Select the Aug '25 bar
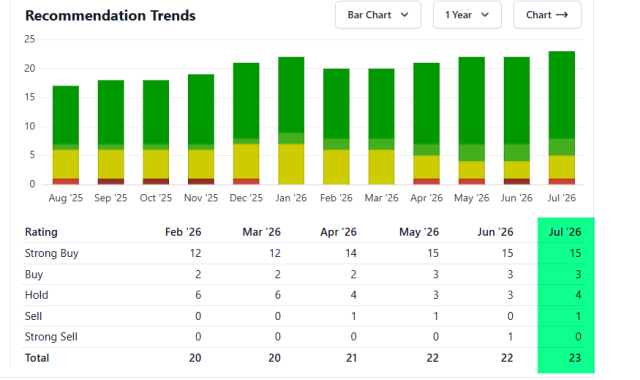This screenshot has height=380, width=640. coord(66,135)
